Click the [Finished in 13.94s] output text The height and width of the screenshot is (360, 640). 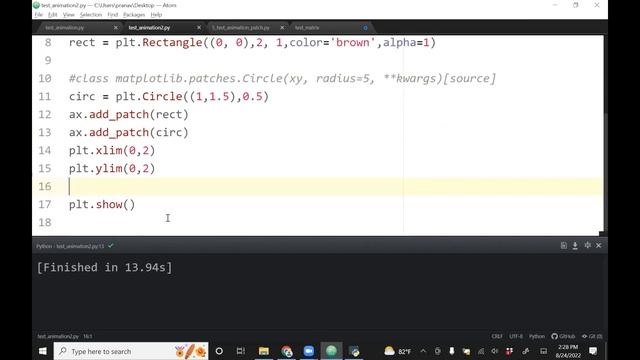(104, 267)
